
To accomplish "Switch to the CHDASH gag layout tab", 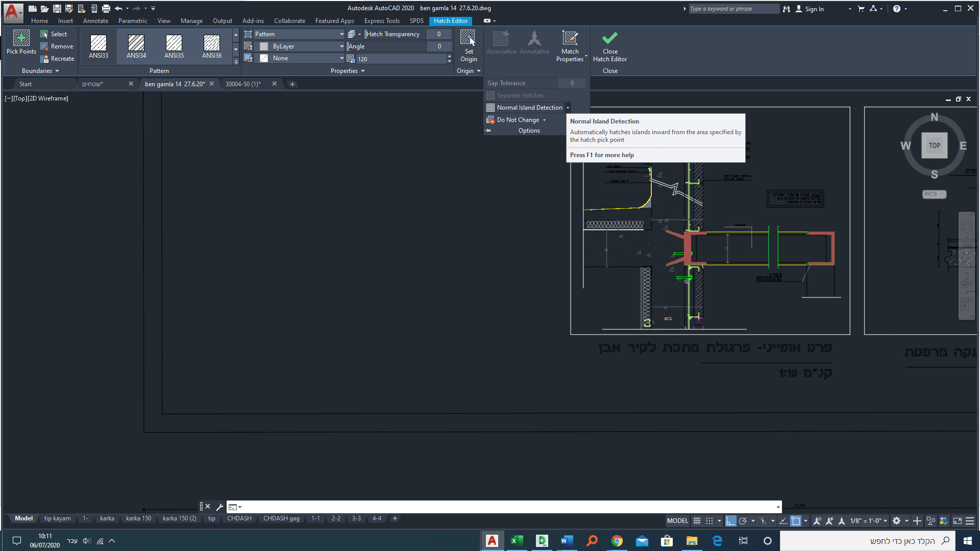I will 281,518.
